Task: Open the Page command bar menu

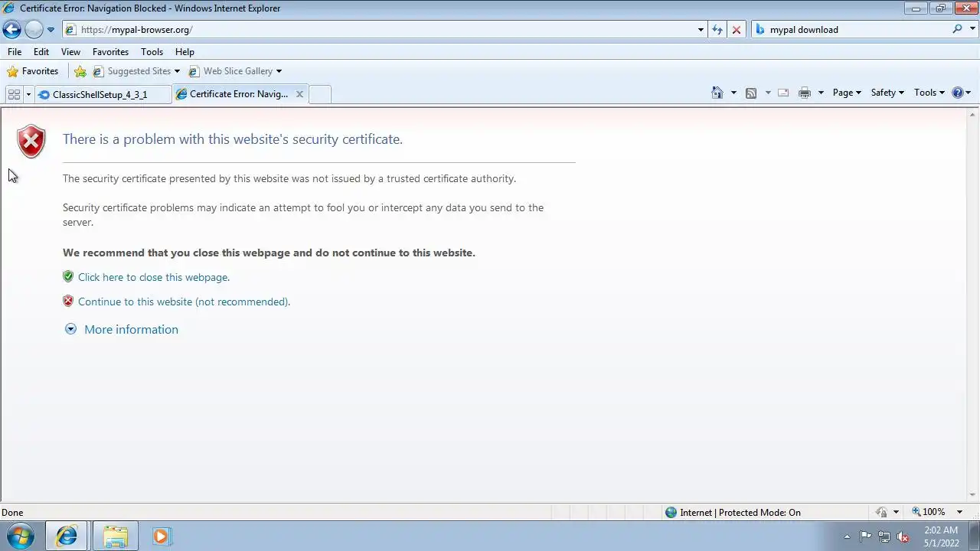Action: click(847, 93)
